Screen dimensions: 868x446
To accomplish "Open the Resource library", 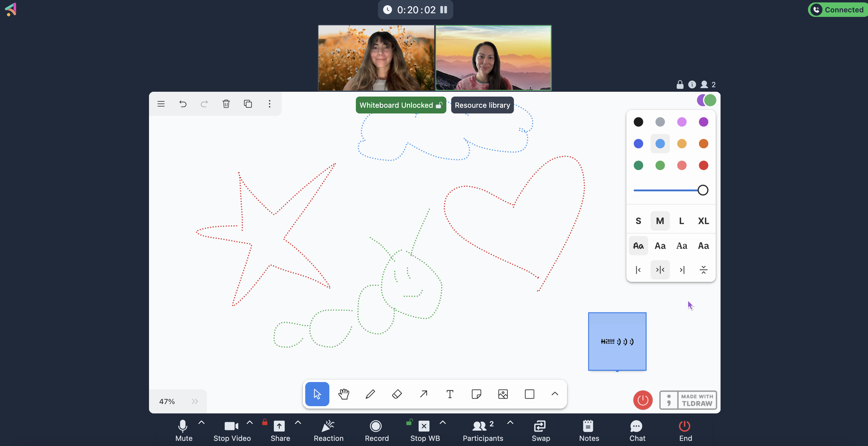I will point(482,105).
